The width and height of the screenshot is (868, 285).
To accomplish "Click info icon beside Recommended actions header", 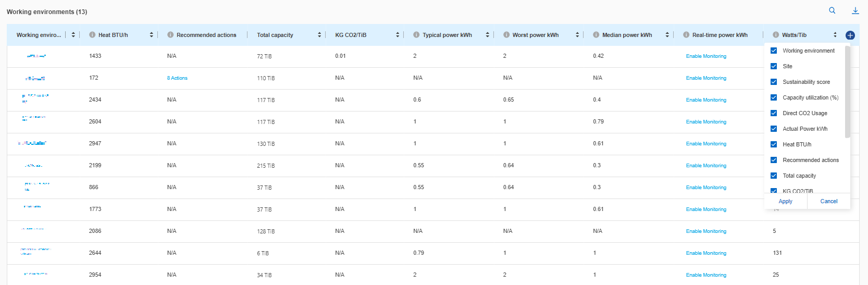I will point(170,35).
